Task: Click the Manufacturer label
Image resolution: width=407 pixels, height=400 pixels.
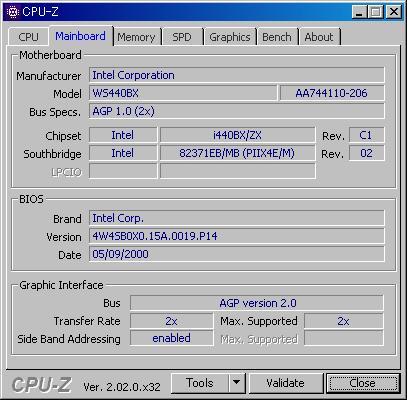Action: point(49,76)
